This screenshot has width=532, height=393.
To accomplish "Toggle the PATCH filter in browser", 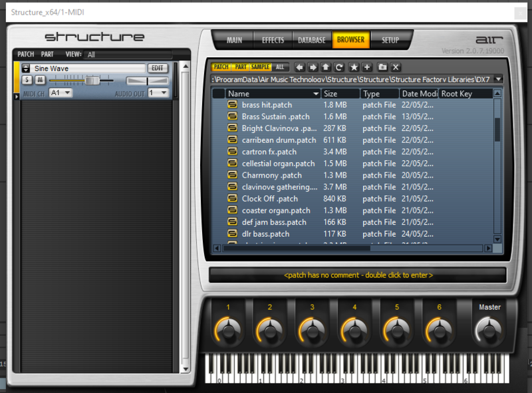I will point(221,67).
